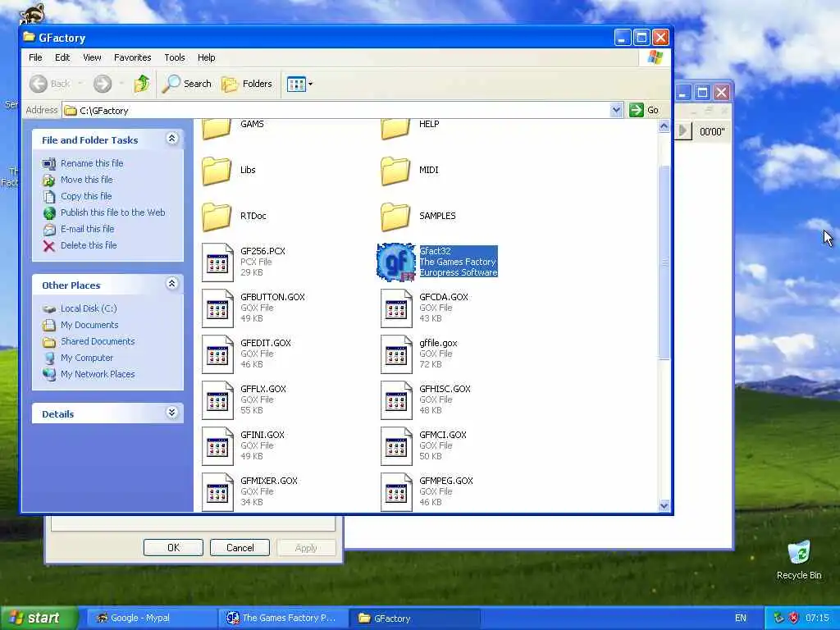This screenshot has width=840, height=630.
Task: Click Rename this file
Action: pyautogui.click(x=92, y=163)
